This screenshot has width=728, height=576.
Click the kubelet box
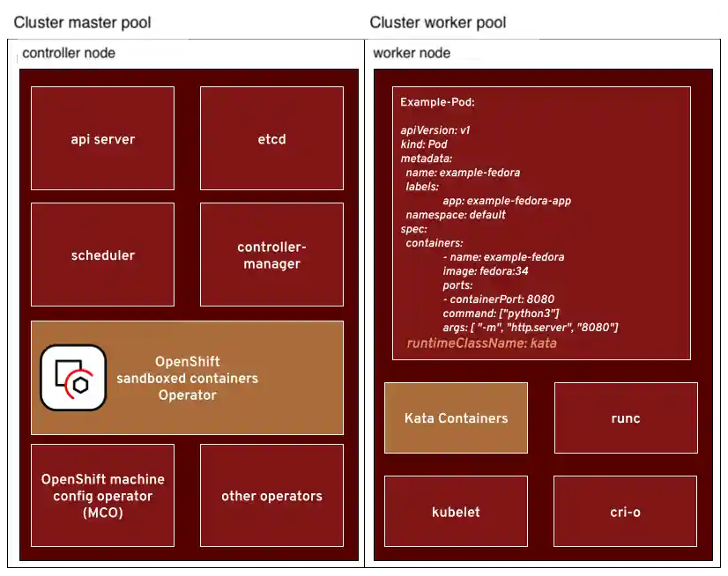456,511
